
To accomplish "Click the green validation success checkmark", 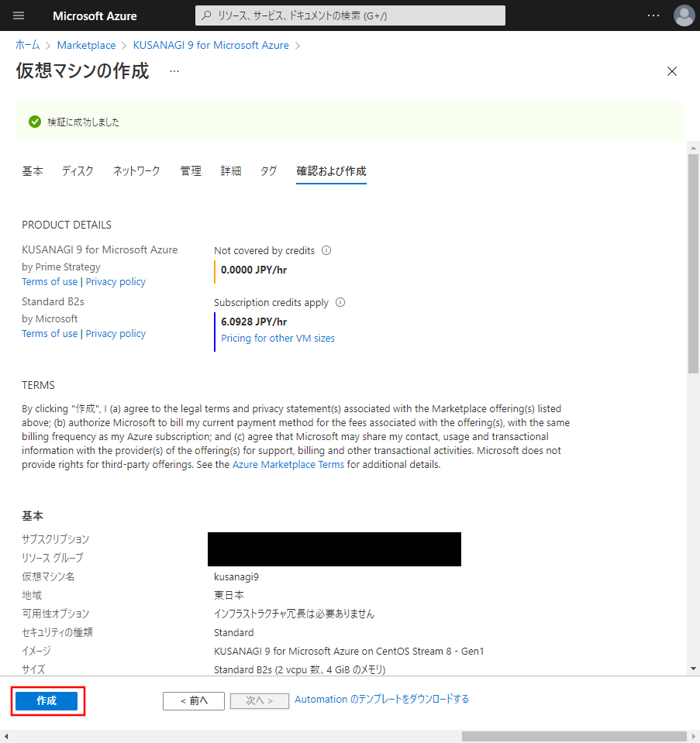I will [35, 122].
